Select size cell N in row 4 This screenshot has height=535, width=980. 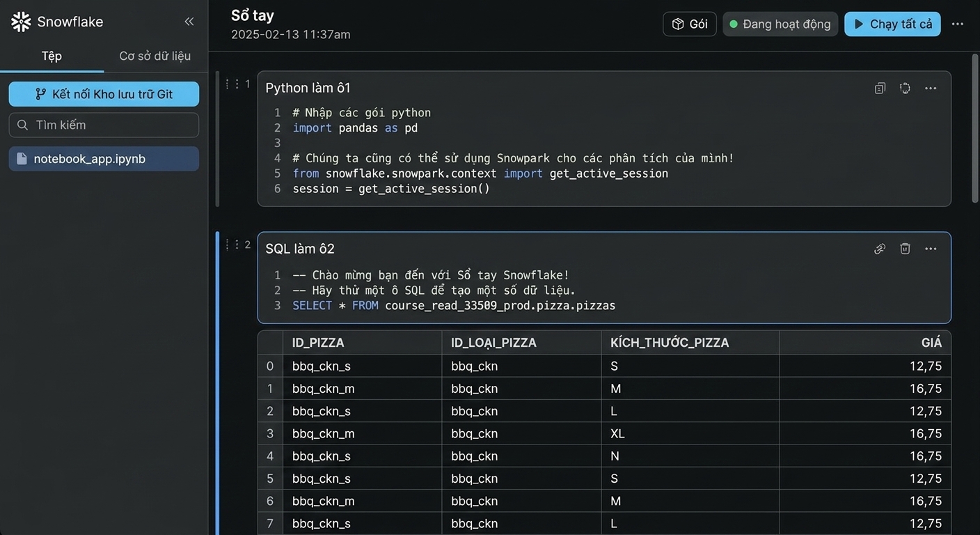tap(690, 456)
